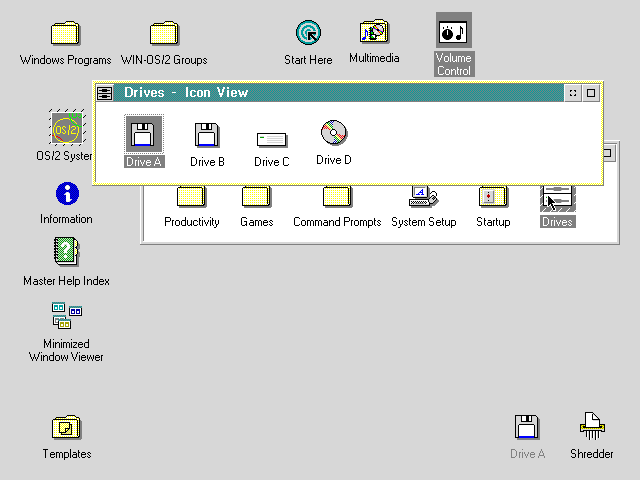This screenshot has height=480, width=640.
Task: Open the Multimedia folder icon
Action: [374, 31]
